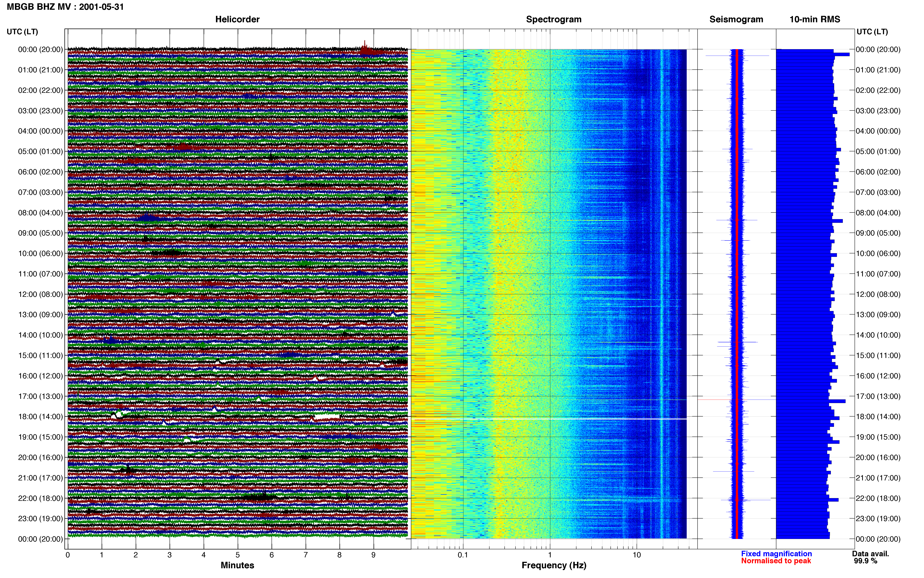Click the '3' tick on Minutes axis
This screenshot has width=924, height=578.
(x=170, y=555)
